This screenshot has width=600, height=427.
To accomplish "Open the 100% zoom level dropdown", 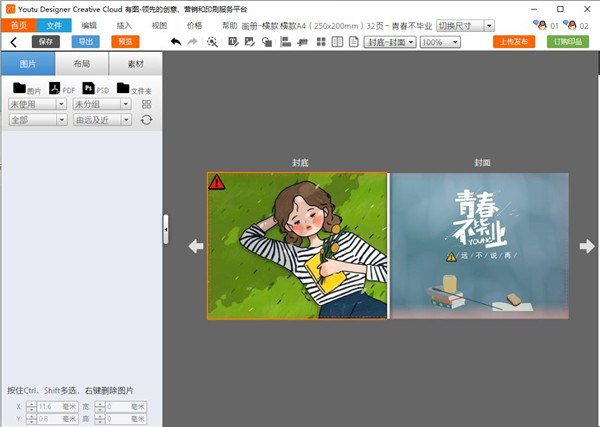I will pos(440,42).
